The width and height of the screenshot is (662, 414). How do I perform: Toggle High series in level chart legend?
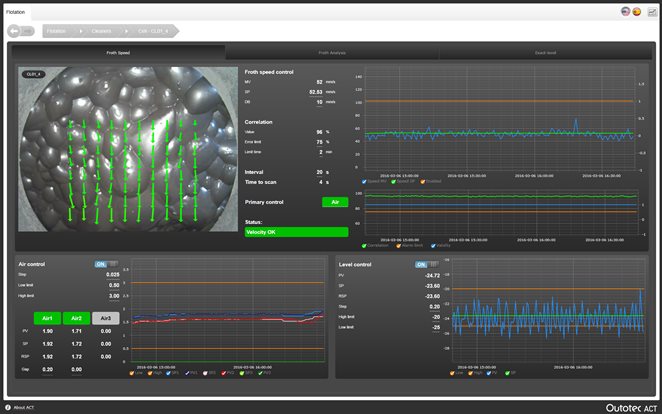tap(471, 373)
